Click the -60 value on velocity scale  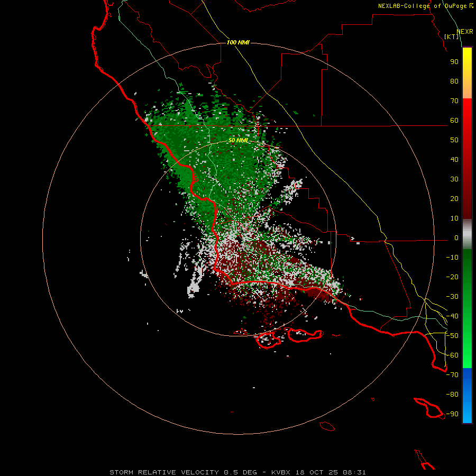tap(452, 355)
